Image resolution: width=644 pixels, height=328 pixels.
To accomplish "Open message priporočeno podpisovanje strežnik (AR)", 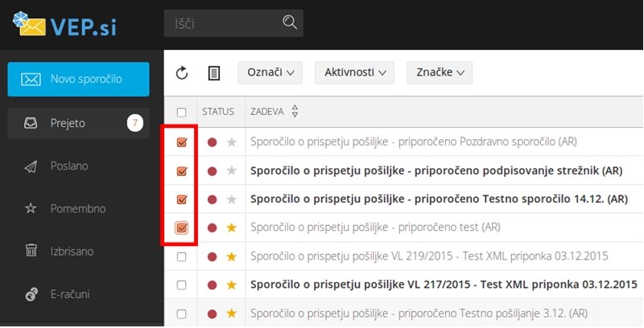I will pos(436,170).
